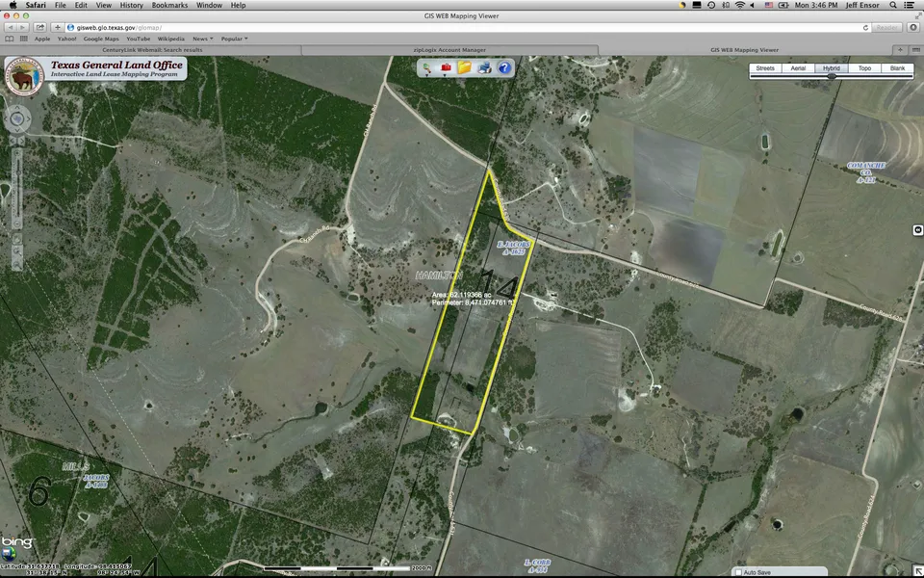Open the Bookmarks menu in Safari
924x578 pixels.
pyautogui.click(x=169, y=5)
